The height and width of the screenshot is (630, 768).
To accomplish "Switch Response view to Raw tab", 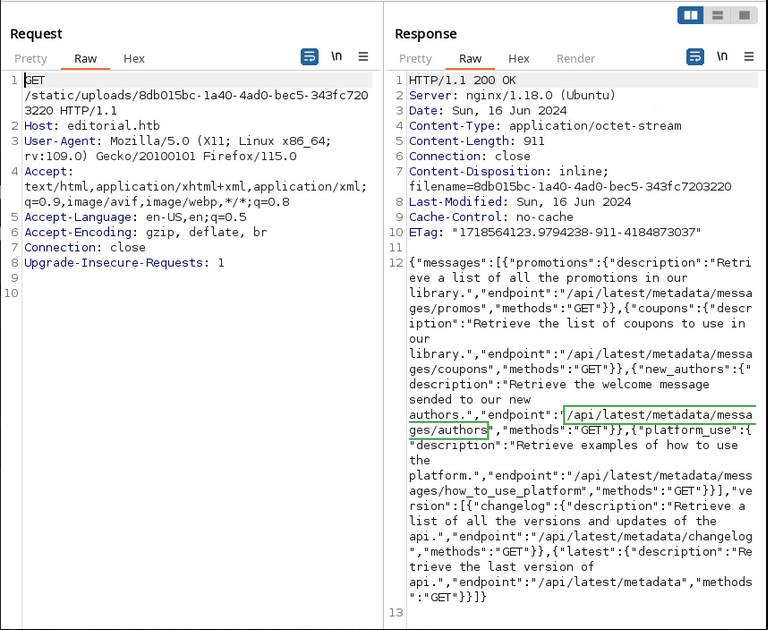I will point(470,59).
